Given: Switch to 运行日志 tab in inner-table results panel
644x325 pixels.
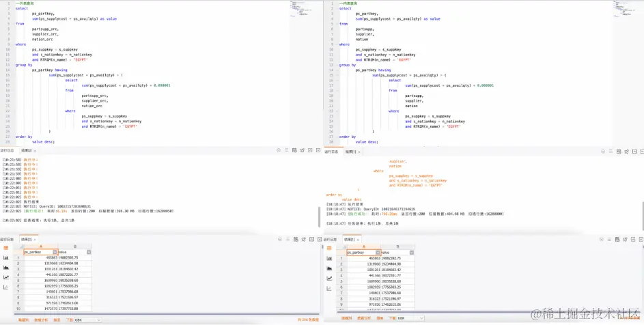Looking at the screenshot, I should click(x=331, y=239).
